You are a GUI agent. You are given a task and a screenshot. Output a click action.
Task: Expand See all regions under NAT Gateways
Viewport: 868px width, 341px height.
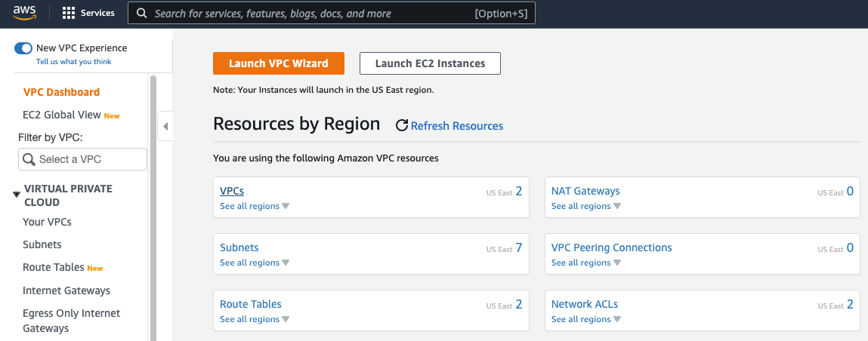(585, 206)
